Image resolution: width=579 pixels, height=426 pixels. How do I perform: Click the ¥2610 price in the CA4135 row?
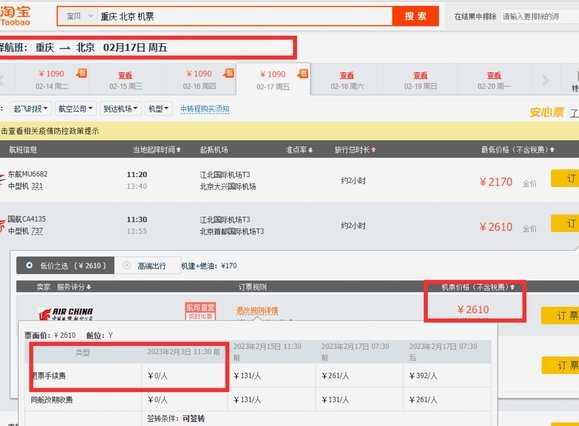point(496,227)
